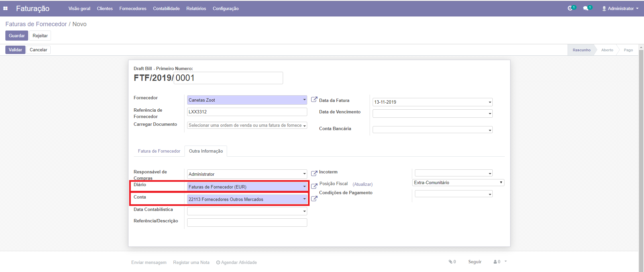644x272 pixels.
Task: Open external link next to Fornecedor field
Action: [x=314, y=100]
